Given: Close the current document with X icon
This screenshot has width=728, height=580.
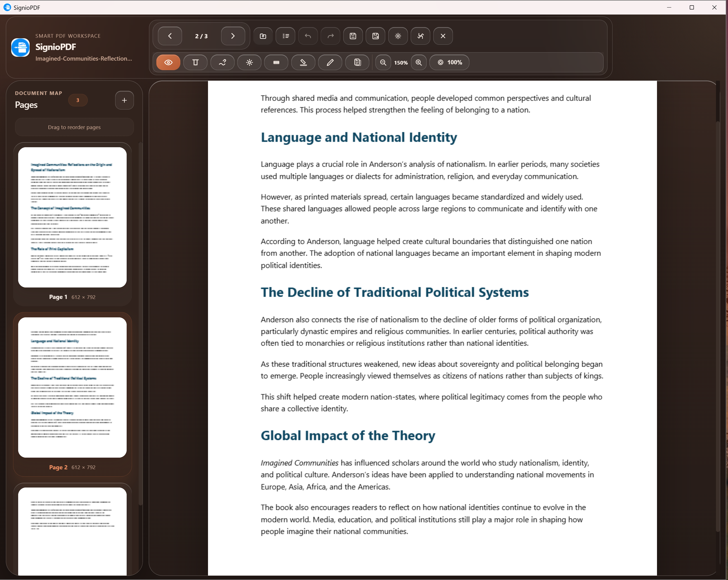Looking at the screenshot, I should point(443,36).
